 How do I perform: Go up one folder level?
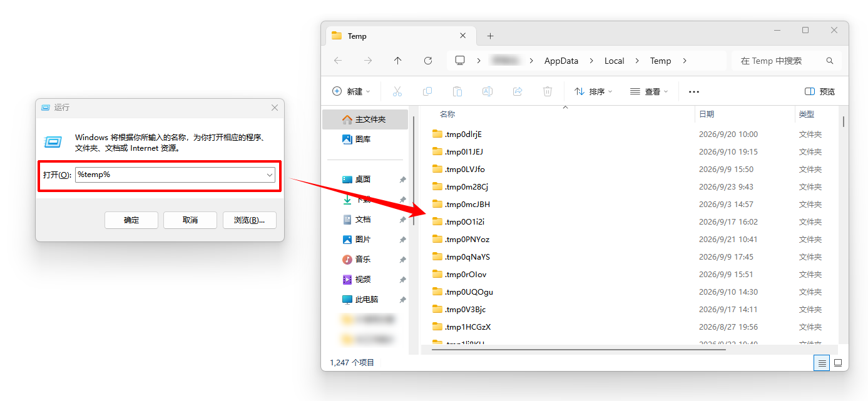(398, 61)
